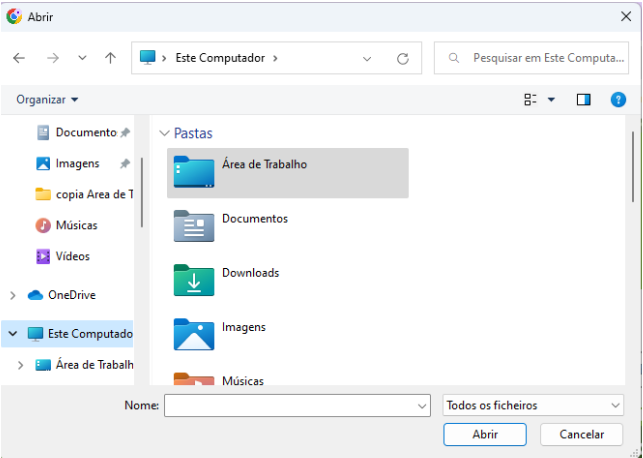Click the Abrir button
643x458 pixels.
click(484, 434)
